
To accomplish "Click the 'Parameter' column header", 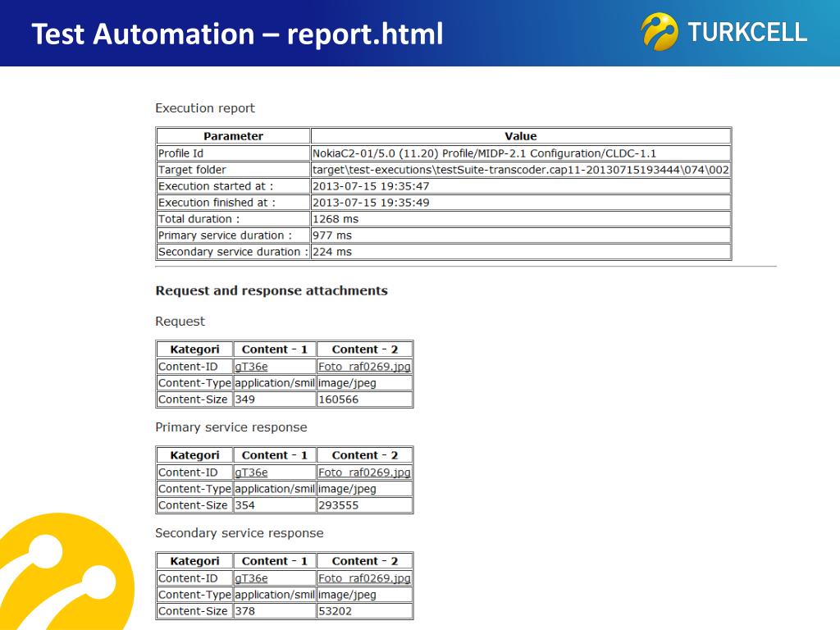I will (233, 136).
